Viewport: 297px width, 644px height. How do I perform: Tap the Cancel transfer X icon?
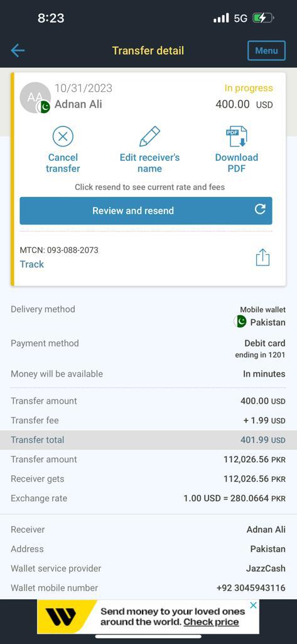(x=63, y=136)
